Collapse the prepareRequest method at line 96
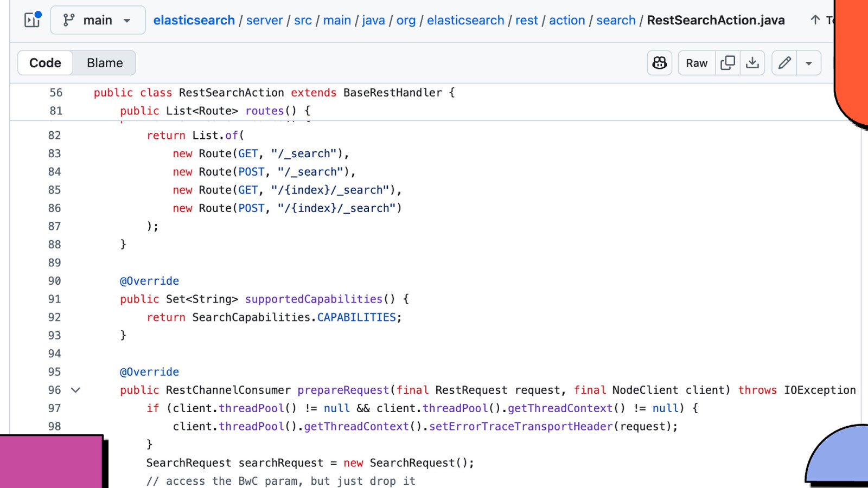The width and height of the screenshot is (868, 488). (x=76, y=390)
